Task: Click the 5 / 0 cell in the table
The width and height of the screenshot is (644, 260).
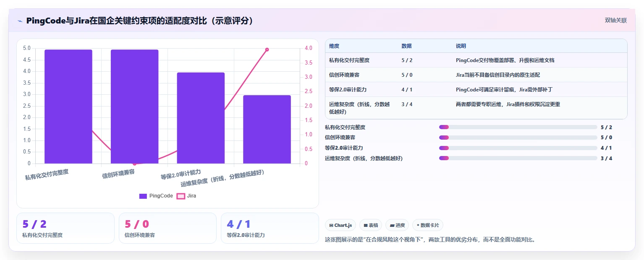Action: coord(407,75)
